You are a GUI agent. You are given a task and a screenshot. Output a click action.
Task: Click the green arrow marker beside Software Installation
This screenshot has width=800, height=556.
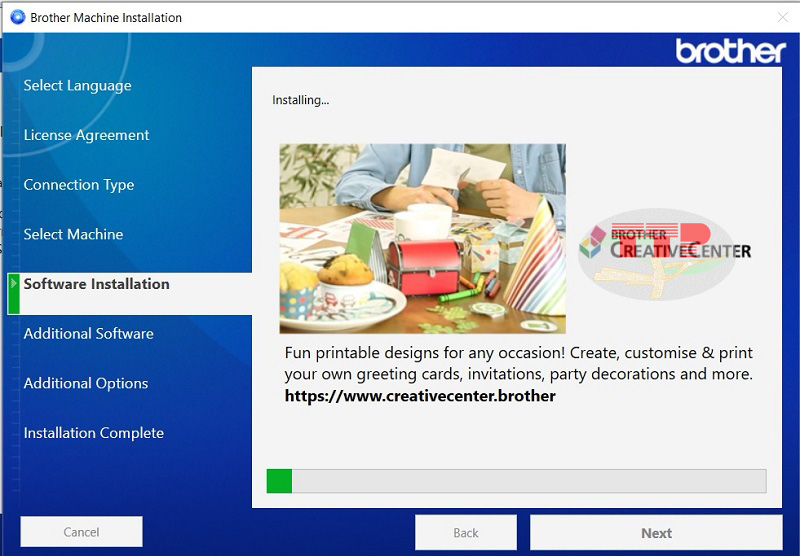(x=14, y=294)
